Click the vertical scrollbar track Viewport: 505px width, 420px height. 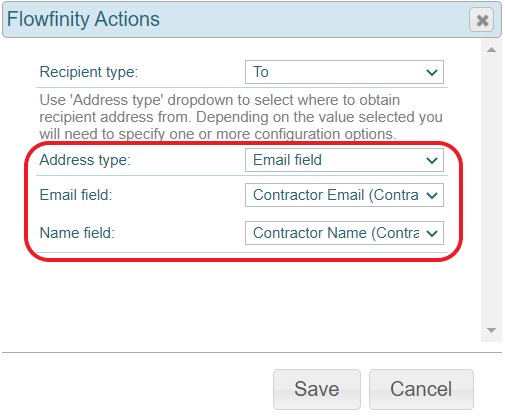click(x=491, y=190)
